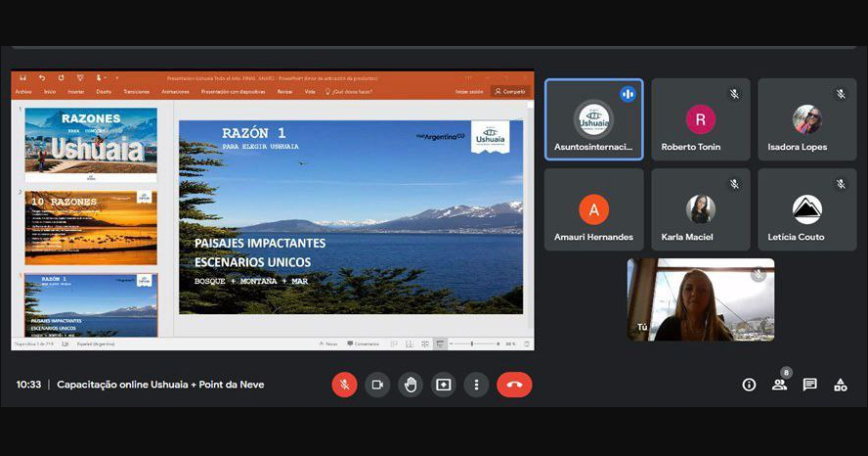Click Comentarios in the status bar

[364, 344]
